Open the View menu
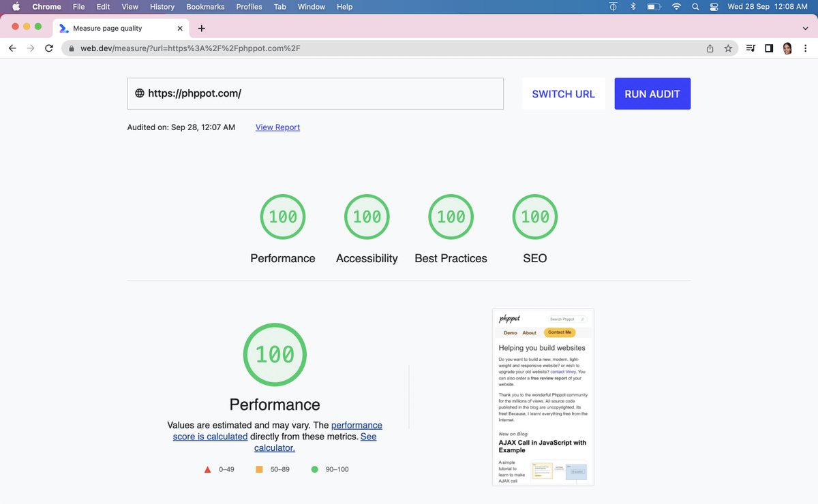 coord(130,7)
